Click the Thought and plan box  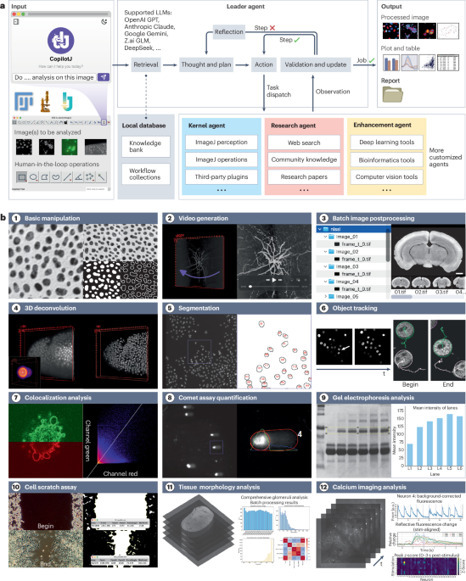206,64
